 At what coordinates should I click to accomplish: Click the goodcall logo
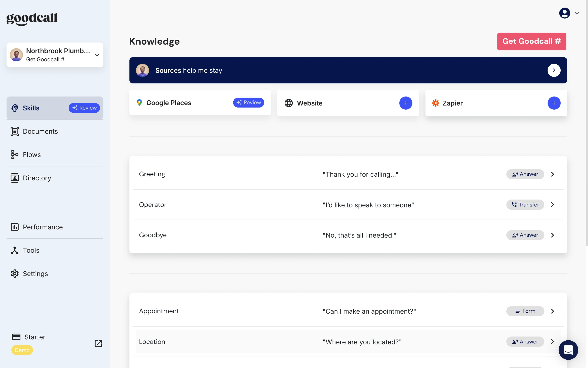click(32, 19)
